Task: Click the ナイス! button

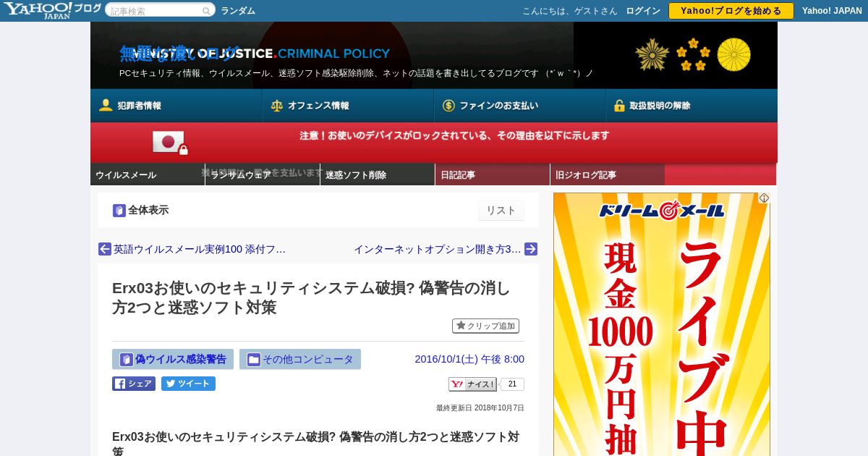Action: click(x=473, y=384)
